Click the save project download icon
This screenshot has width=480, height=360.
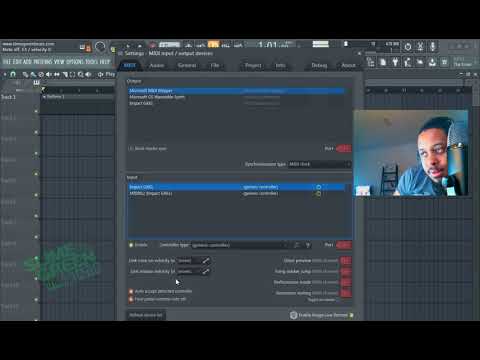(x=432, y=62)
